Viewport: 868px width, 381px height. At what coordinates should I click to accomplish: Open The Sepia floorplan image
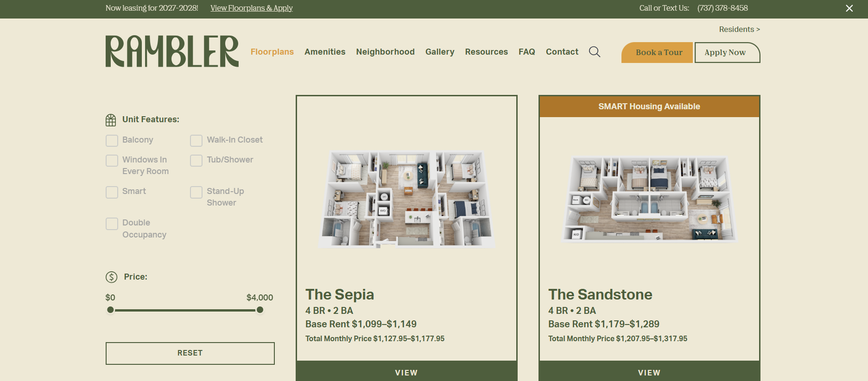pyautogui.click(x=406, y=199)
